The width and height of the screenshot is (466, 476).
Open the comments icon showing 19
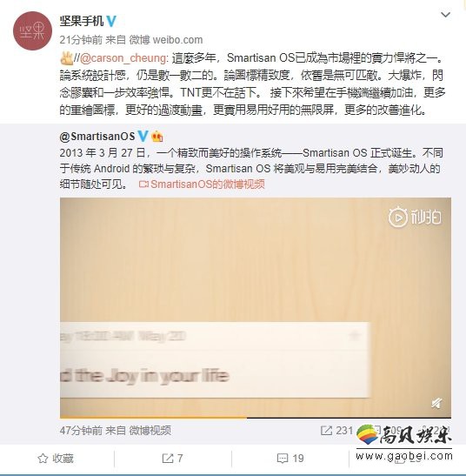pos(290,458)
